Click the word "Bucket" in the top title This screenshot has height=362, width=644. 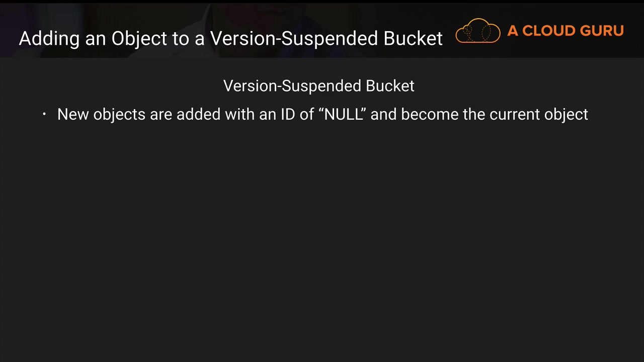coord(413,39)
